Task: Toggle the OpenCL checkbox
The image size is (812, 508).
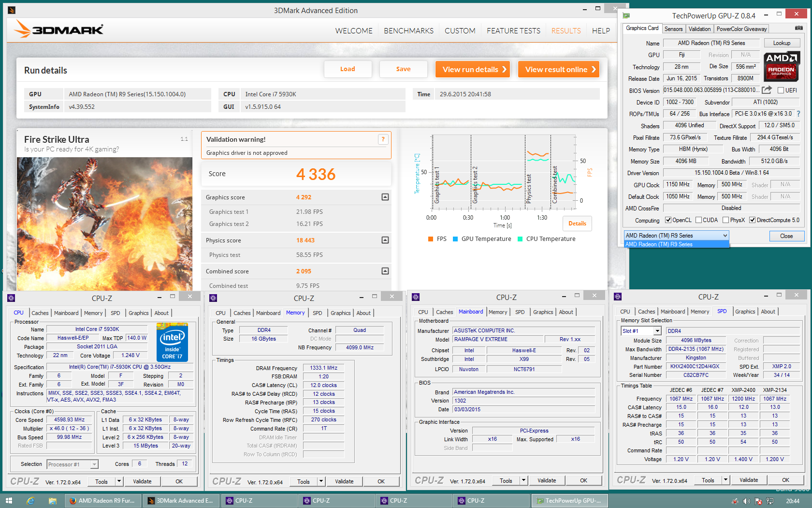Action: (x=668, y=220)
